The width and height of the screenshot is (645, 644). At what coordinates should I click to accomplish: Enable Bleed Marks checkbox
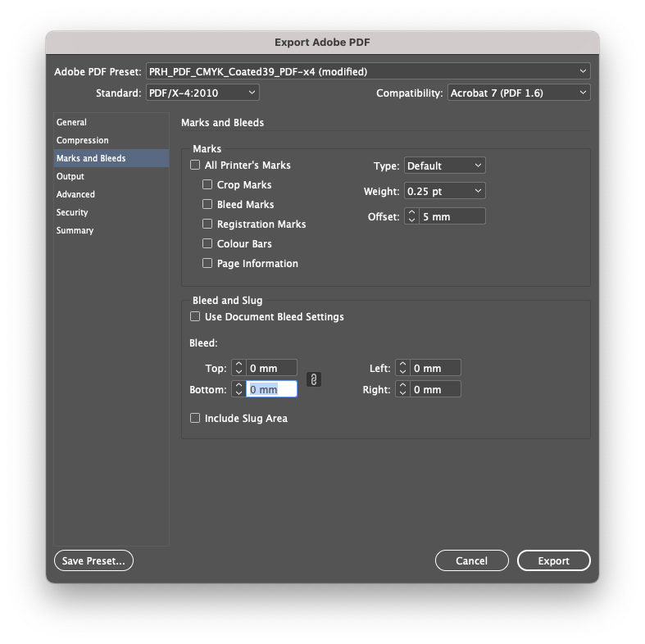coord(207,204)
